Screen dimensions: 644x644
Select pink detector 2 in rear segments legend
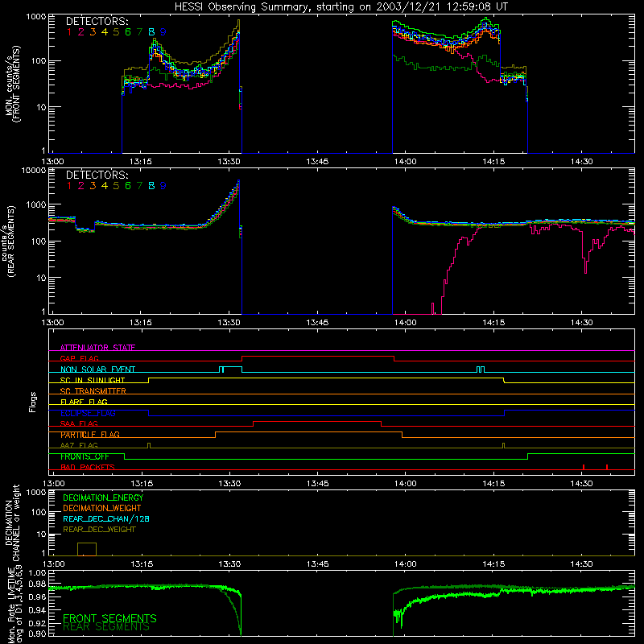pos(81,186)
